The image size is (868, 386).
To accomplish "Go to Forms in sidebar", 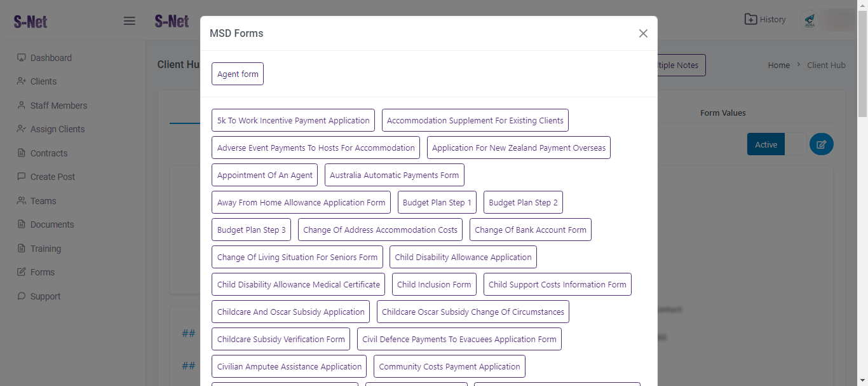I will pyautogui.click(x=42, y=272).
